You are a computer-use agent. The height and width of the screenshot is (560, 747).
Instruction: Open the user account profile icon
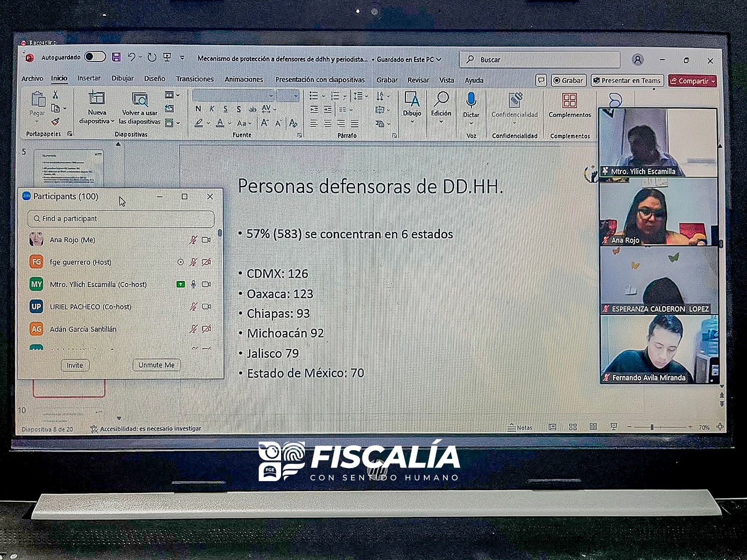point(637,60)
